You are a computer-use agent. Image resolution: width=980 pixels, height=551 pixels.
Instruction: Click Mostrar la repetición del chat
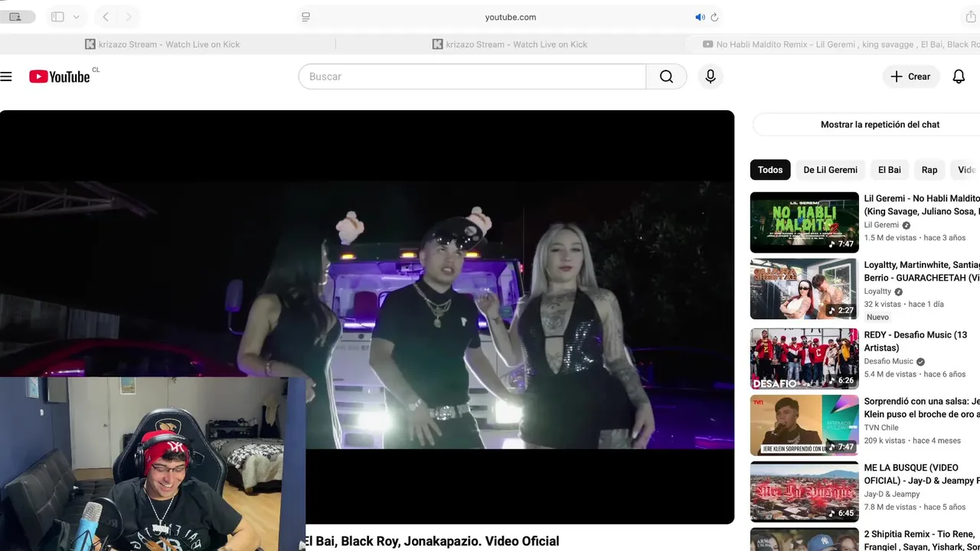(880, 124)
